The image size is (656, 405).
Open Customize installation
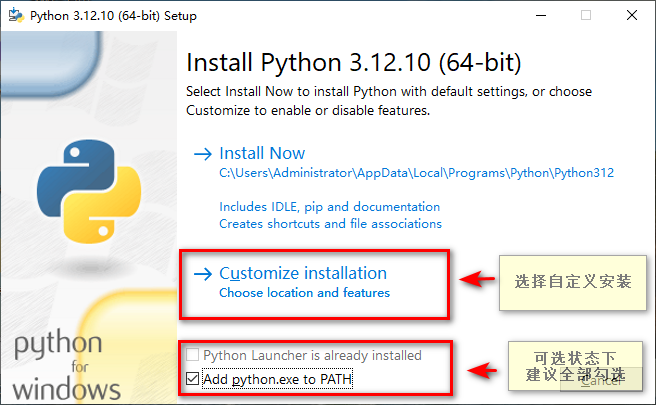point(303,273)
